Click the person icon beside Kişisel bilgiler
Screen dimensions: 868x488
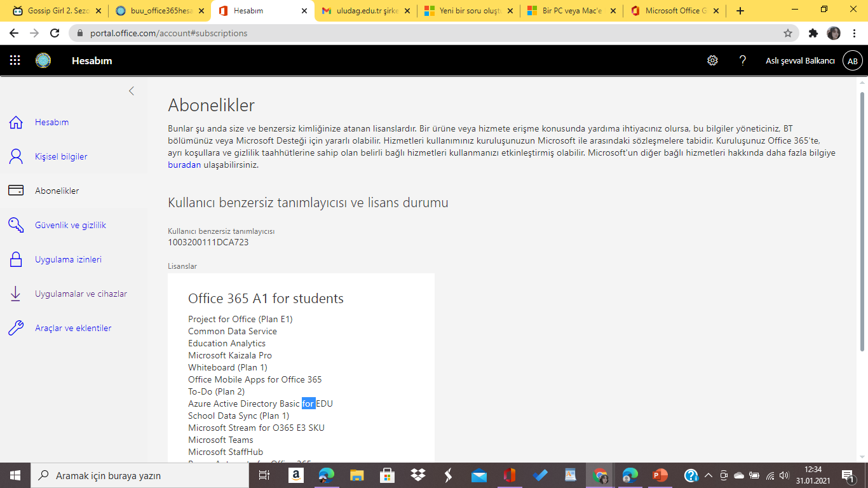(16, 156)
